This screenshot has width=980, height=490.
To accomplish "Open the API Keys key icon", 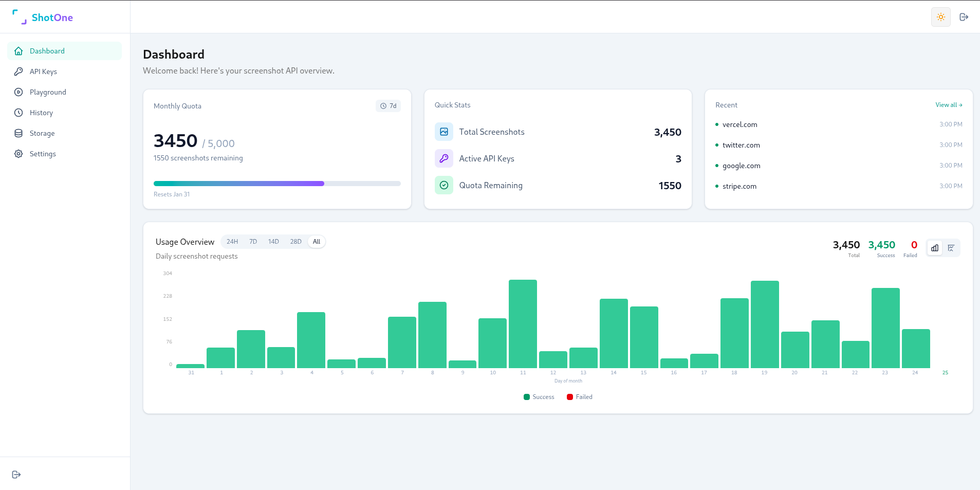I will pos(19,71).
